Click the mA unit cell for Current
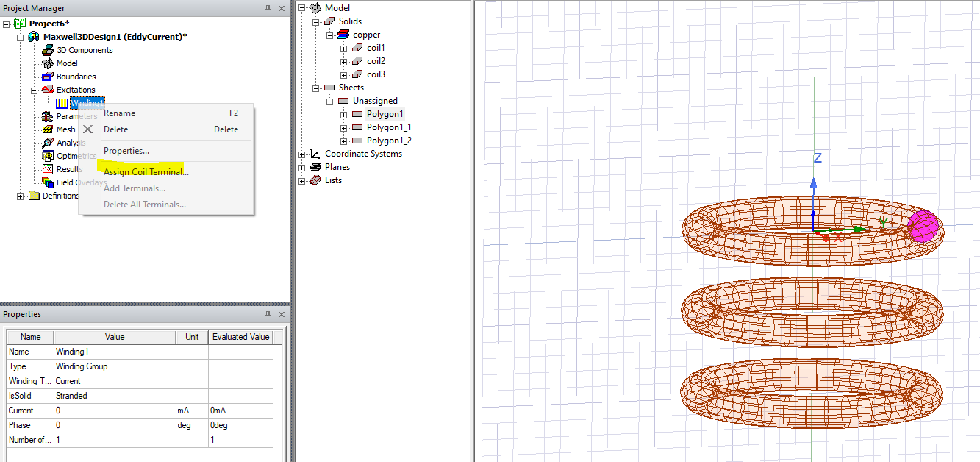This screenshot has height=462, width=980. pos(192,411)
